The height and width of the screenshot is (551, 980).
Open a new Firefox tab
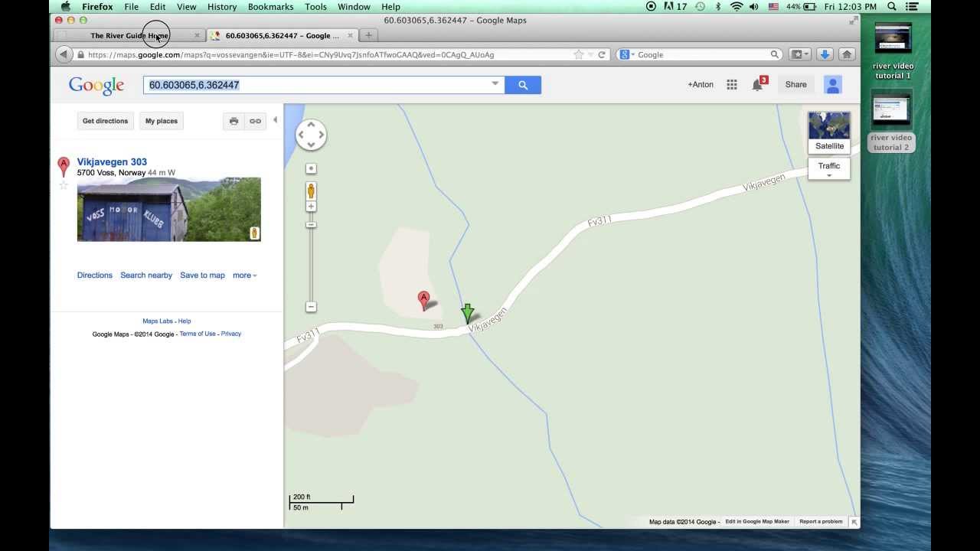coord(368,35)
